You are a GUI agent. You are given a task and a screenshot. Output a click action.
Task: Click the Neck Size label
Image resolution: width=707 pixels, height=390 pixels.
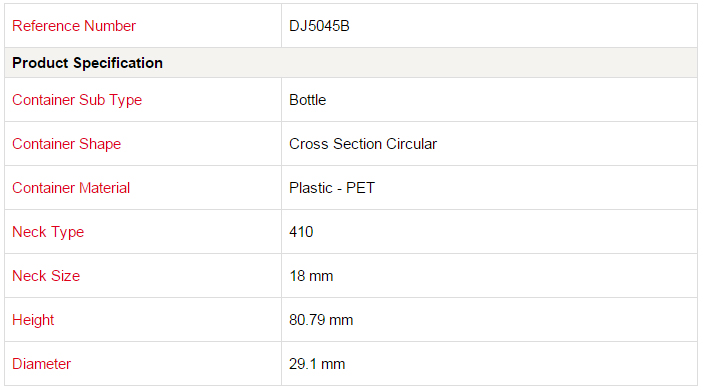[46, 275]
